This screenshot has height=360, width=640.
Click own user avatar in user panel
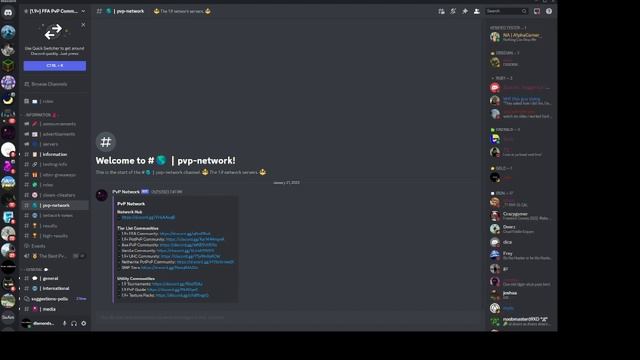click(26, 323)
